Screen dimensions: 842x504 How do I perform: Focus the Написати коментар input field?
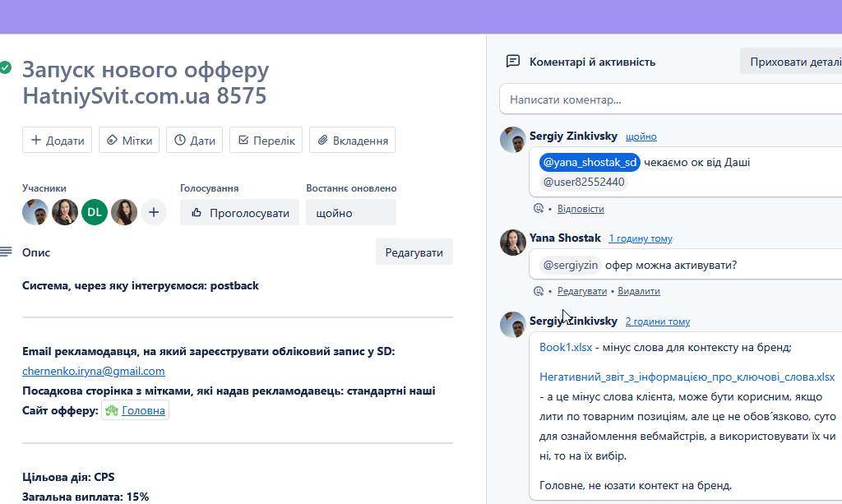pyautogui.click(x=671, y=99)
